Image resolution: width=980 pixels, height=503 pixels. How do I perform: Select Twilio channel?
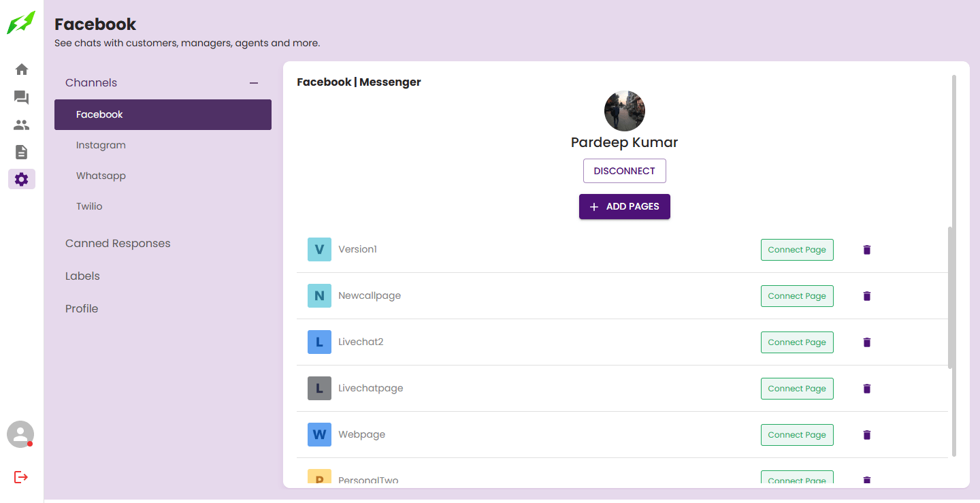coord(163,206)
